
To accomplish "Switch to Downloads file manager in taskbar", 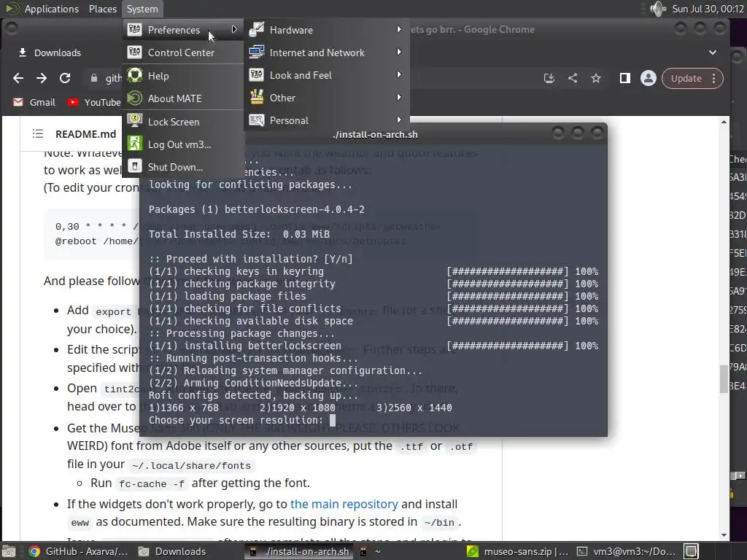I will [x=172, y=551].
